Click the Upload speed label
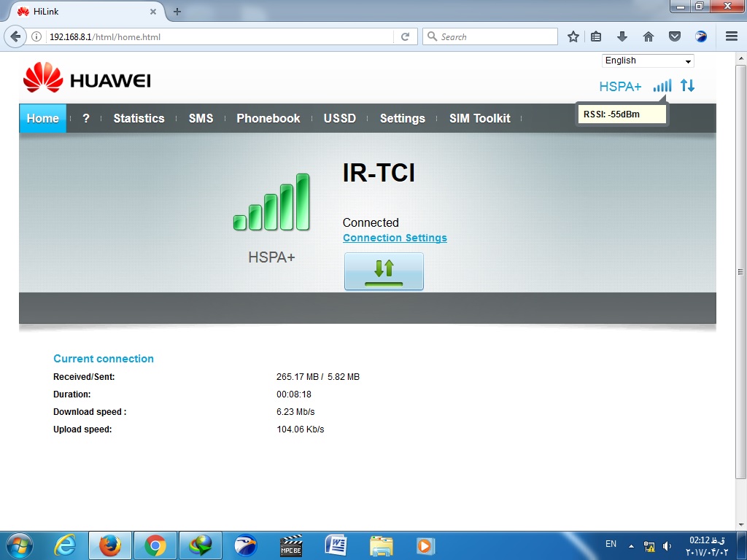The width and height of the screenshot is (747, 560). pyautogui.click(x=82, y=429)
